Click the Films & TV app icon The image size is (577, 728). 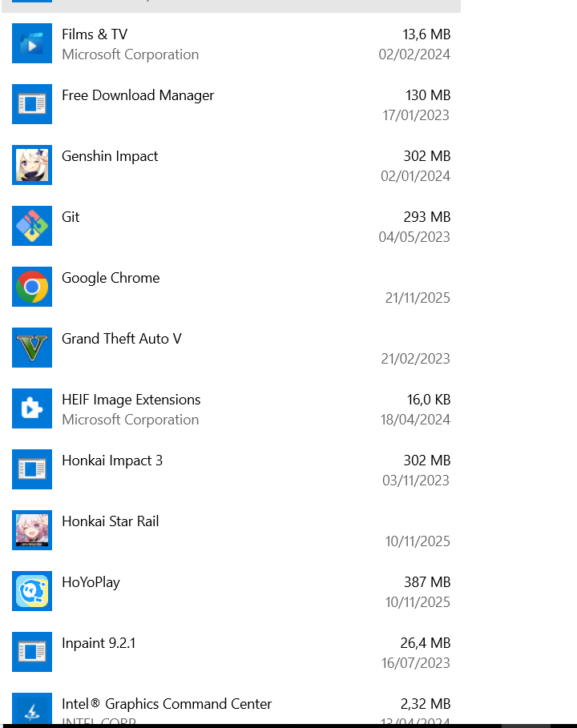pyautogui.click(x=32, y=43)
